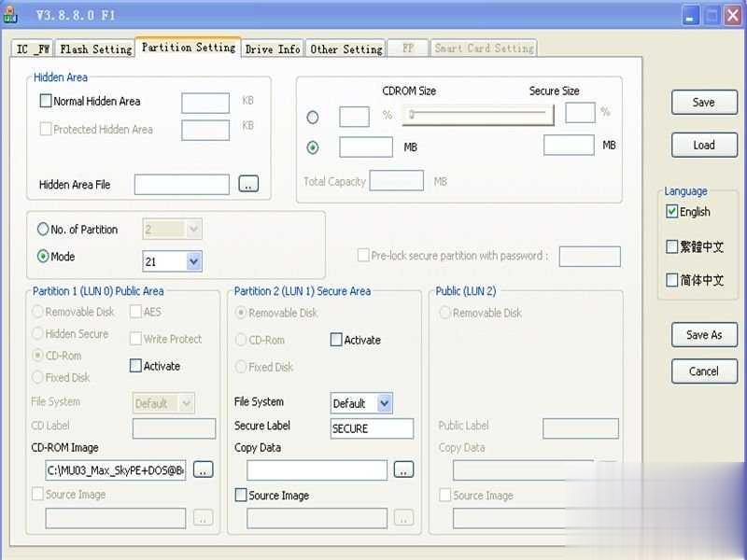Click the Secure Size MB field
This screenshot has height=560, width=747.
(x=569, y=146)
